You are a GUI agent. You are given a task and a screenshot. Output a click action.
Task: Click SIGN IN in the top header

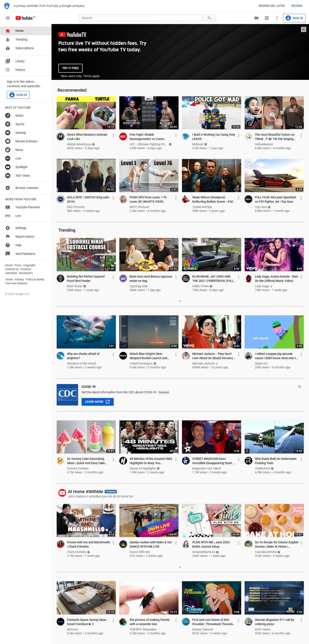pos(294,18)
